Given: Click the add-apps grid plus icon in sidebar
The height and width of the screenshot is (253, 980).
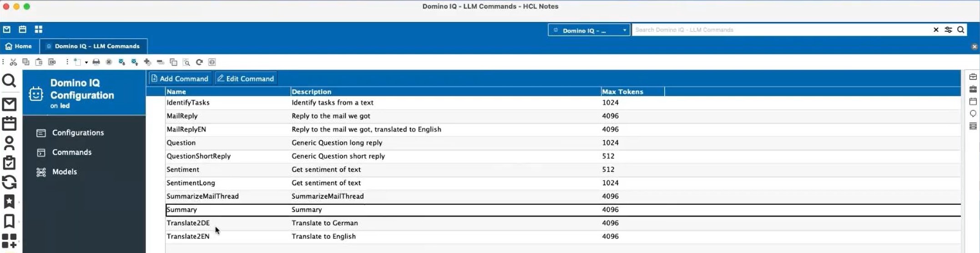Looking at the screenshot, I should pos(9,241).
